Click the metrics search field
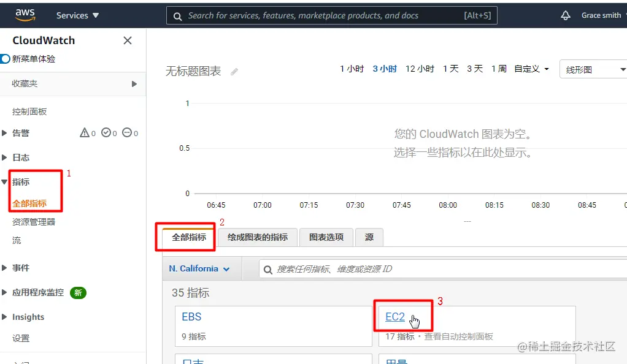The width and height of the screenshot is (627, 364). point(443,269)
